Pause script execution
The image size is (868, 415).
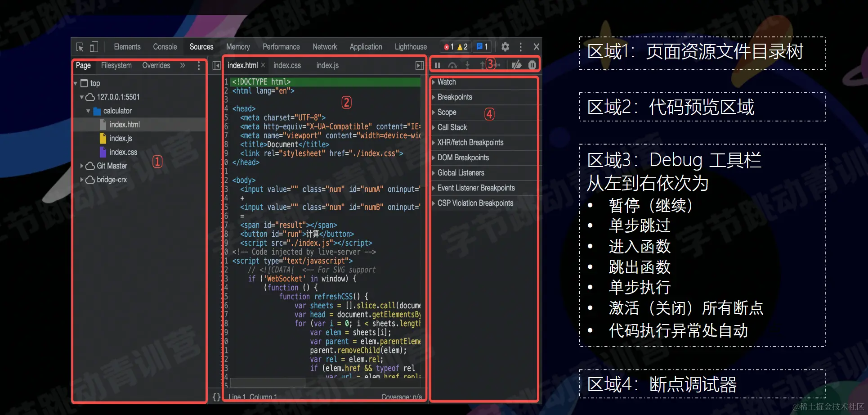(x=437, y=65)
